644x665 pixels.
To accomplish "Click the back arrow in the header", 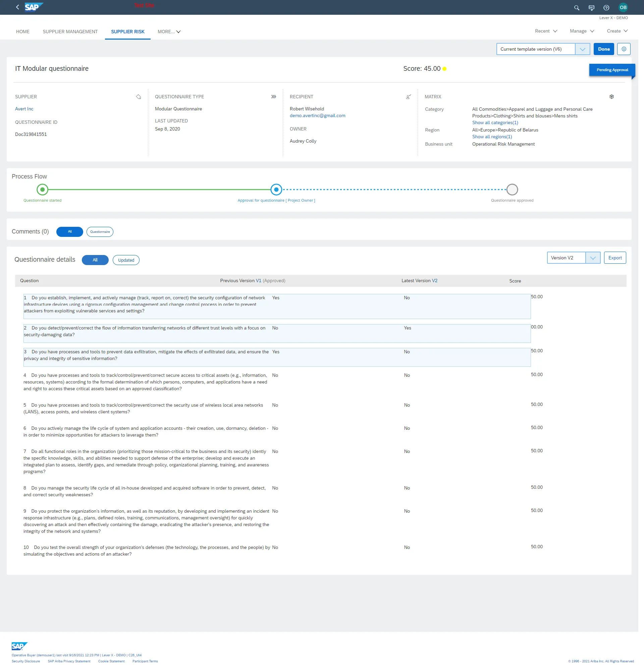I will (x=18, y=7).
